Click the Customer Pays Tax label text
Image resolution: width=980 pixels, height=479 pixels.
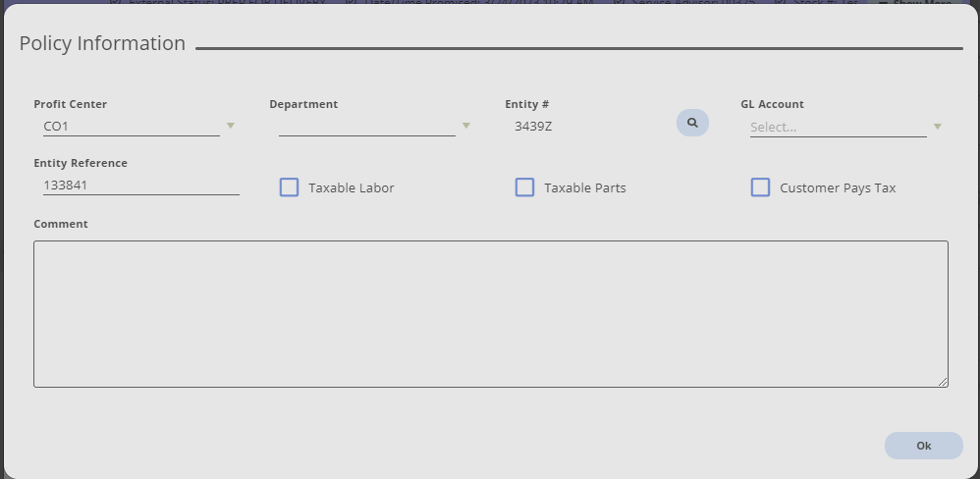coord(838,187)
